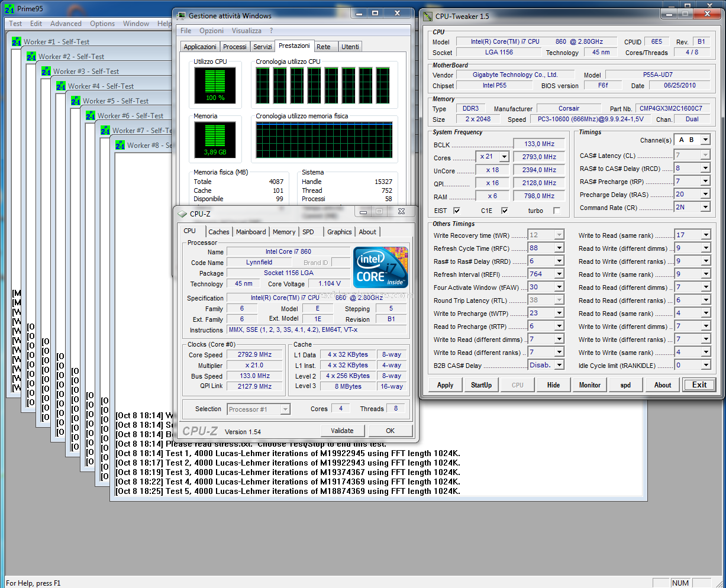This screenshot has width=726, height=588.
Task: Click the Memoria 3,89 GB gauge
Action: [x=215, y=140]
